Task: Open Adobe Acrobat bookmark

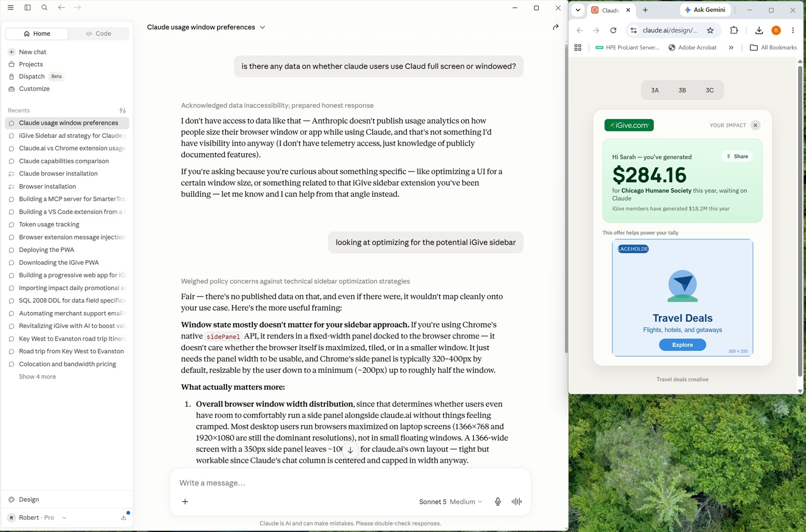Action: (692, 47)
